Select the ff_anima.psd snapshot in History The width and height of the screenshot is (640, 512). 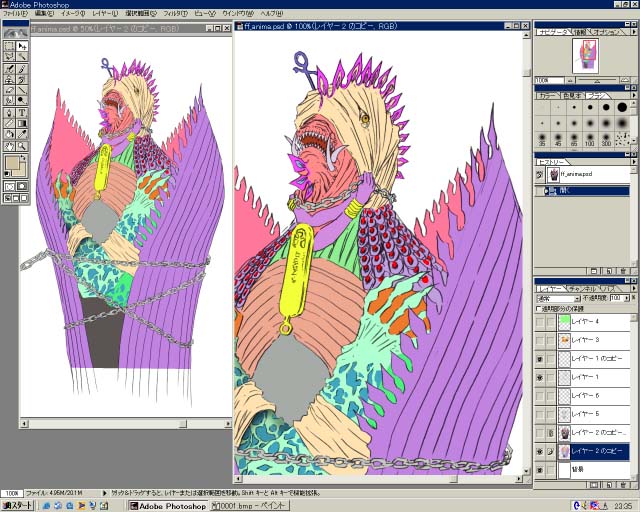coord(575,175)
